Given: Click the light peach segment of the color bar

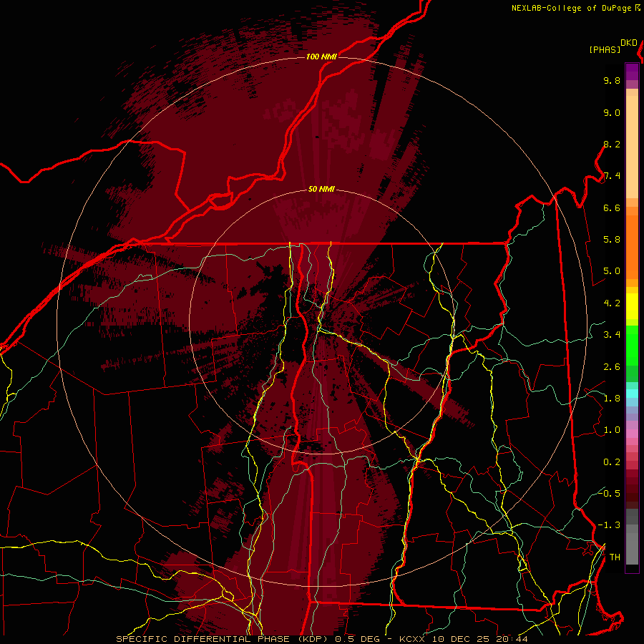Looking at the screenshot, I should tap(632, 146).
